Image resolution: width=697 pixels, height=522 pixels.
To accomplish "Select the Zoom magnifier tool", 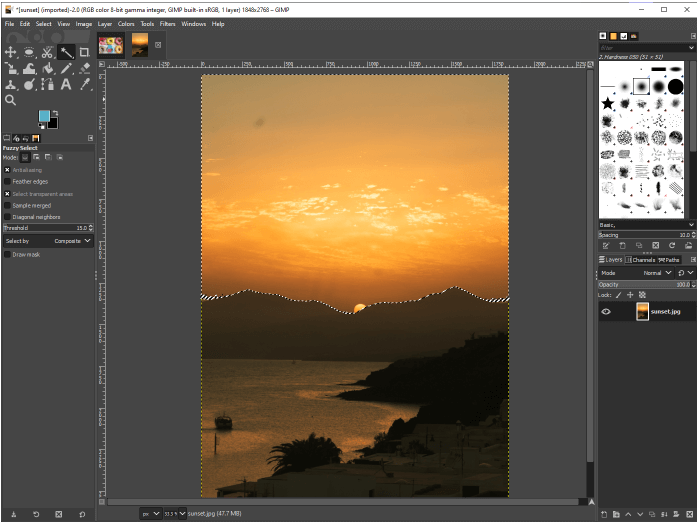I will (11, 101).
